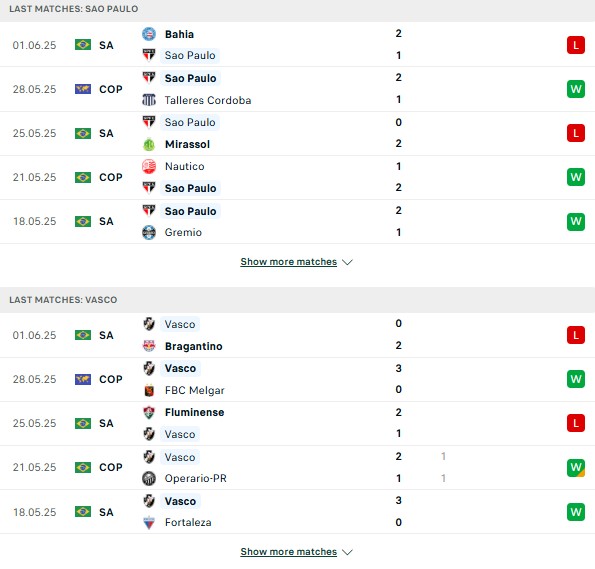Image resolution: width=595 pixels, height=569 pixels.
Task: Click the Gremio club crest icon
Action: click(149, 232)
